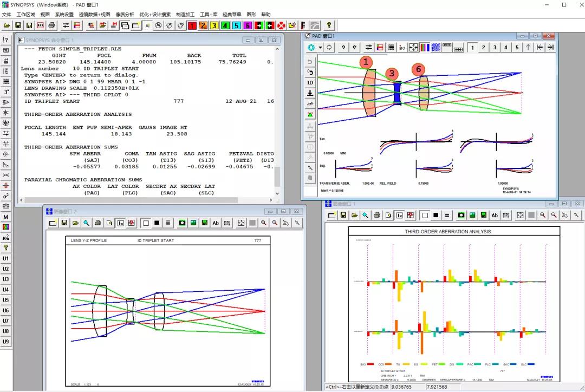Click the print icon in the main toolbar
Image resolution: width=585 pixels, height=392 pixels.
pos(51,25)
